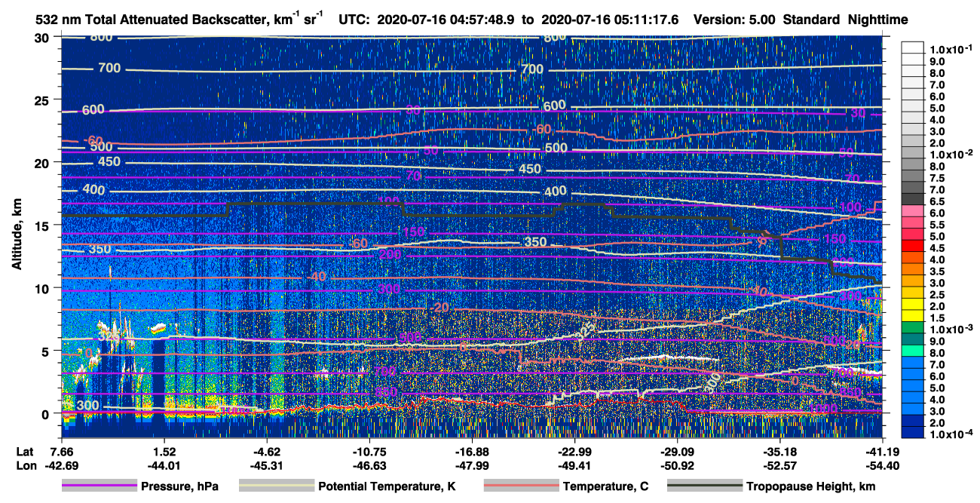Click the Pressure, hPa legend line swatch
This screenshot has width=980, height=503.
pyautogui.click(x=100, y=486)
